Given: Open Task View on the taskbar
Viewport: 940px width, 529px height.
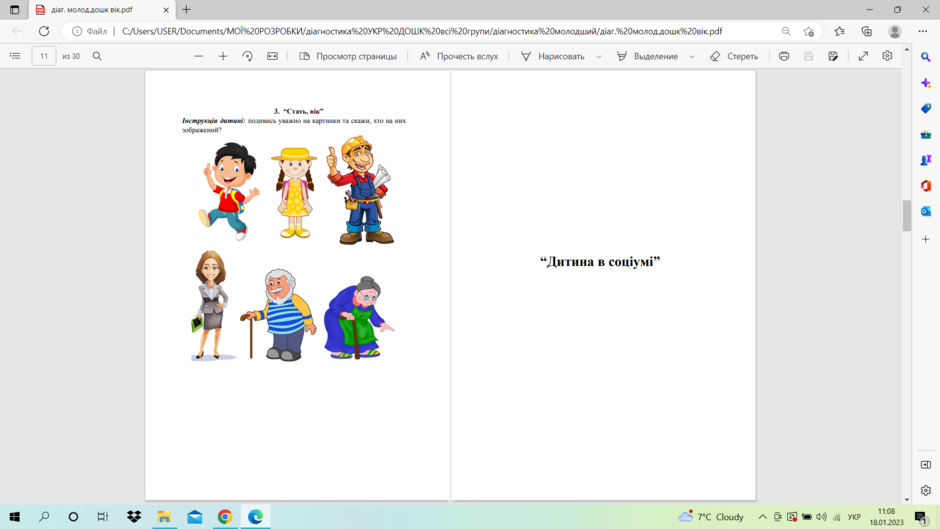Looking at the screenshot, I should pos(103,516).
